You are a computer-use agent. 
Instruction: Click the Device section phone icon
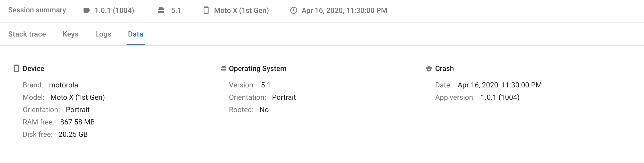click(16, 68)
